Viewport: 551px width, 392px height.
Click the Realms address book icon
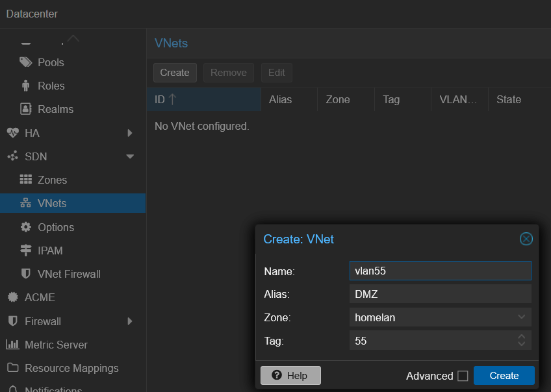click(x=26, y=109)
